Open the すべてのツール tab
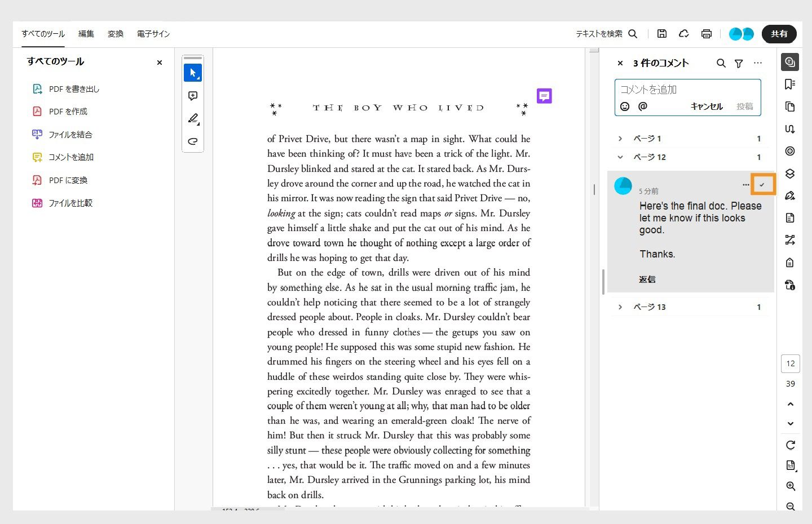Image resolution: width=812 pixels, height=524 pixels. click(x=43, y=34)
